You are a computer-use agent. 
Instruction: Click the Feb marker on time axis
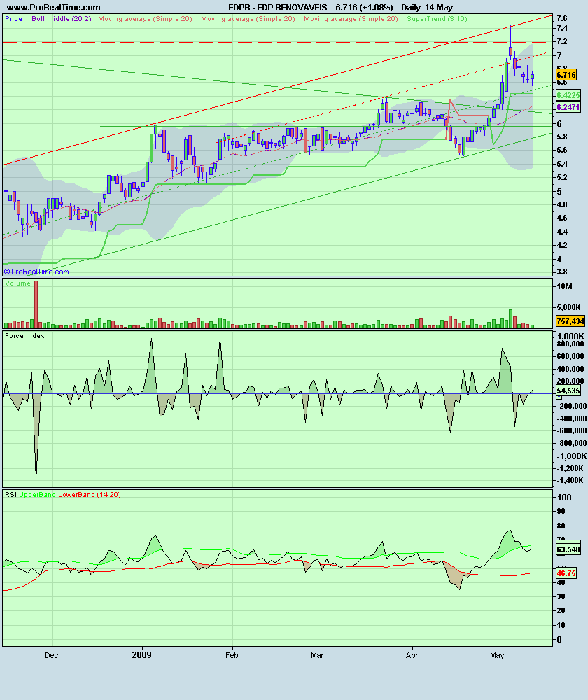[x=232, y=655]
